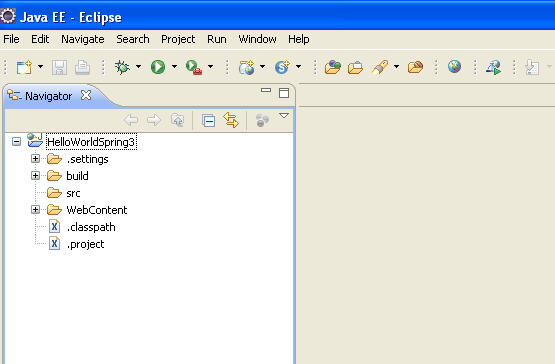Open the Web Browser globe icon
This screenshot has height=364, width=555.
[454, 67]
